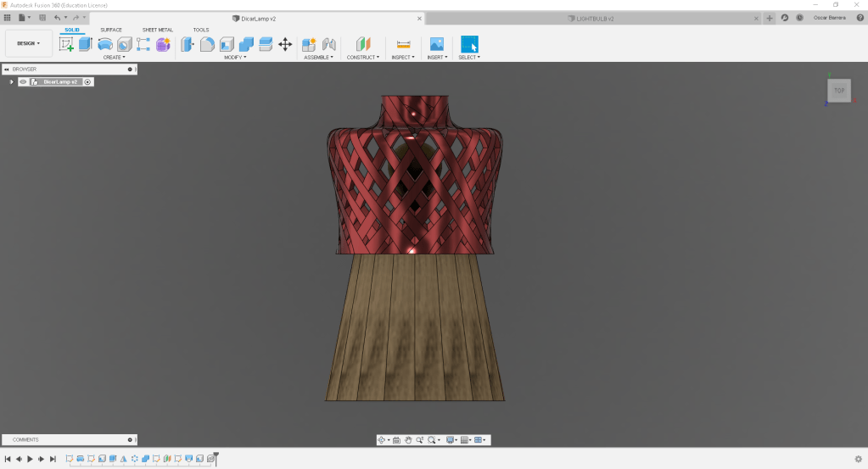Select the Create Sketch tool
Viewport: 868px width, 469px height.
[x=66, y=44]
